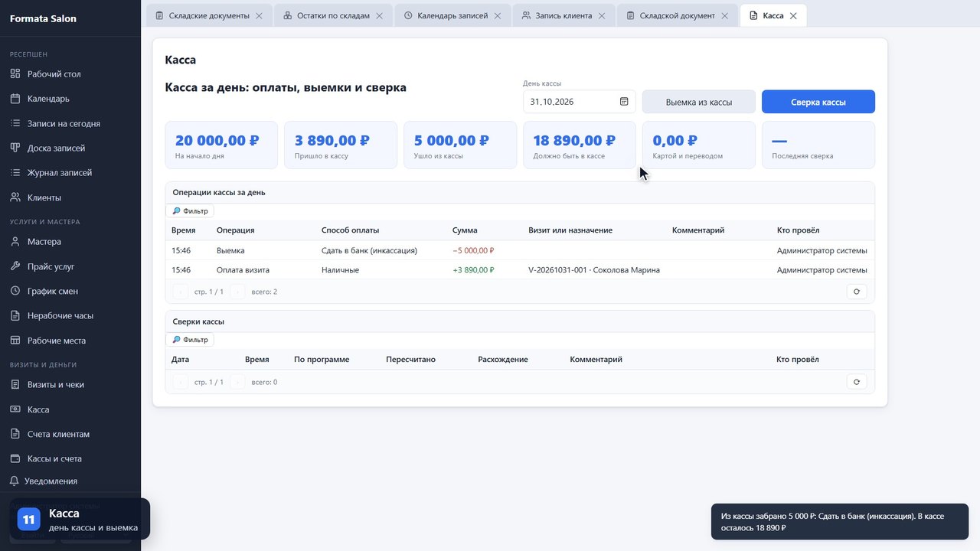Refresh the Операции кассы за день table
This screenshot has height=551, width=980.
coord(857,292)
